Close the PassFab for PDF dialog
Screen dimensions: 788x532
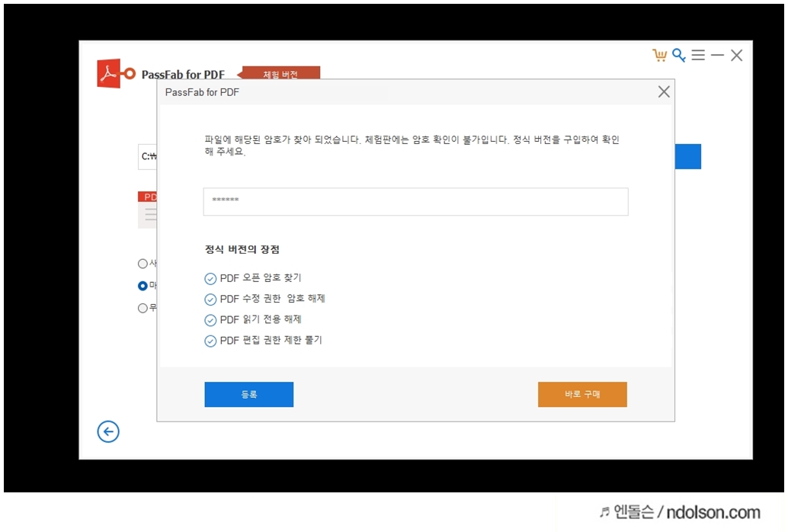coord(664,91)
